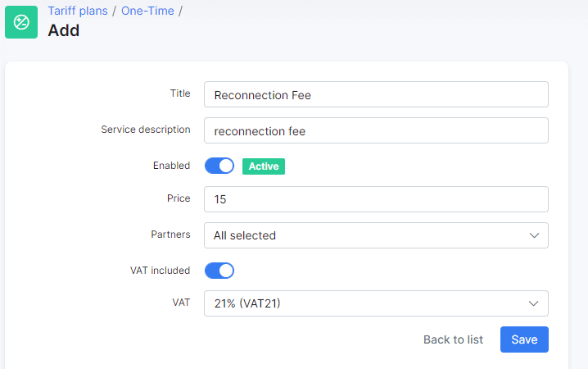Select the Price input showing 15

tap(376, 199)
